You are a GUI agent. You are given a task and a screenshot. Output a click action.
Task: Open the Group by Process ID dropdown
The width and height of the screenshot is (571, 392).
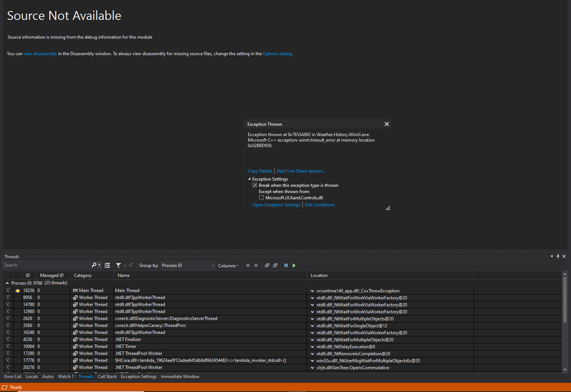[x=188, y=266]
